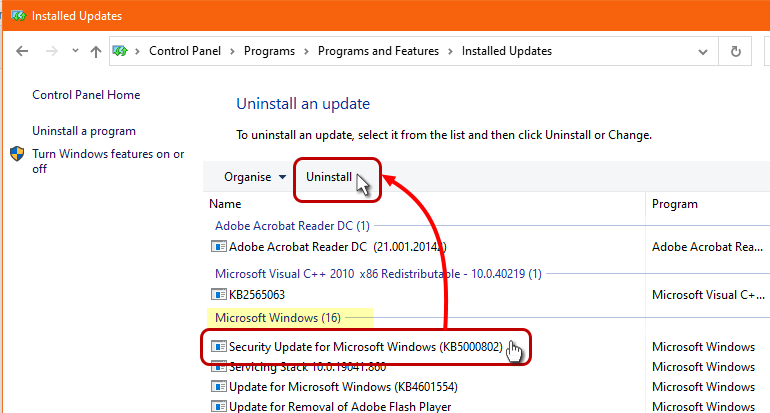Click the icon of Security Update KB5000802

coord(219,346)
